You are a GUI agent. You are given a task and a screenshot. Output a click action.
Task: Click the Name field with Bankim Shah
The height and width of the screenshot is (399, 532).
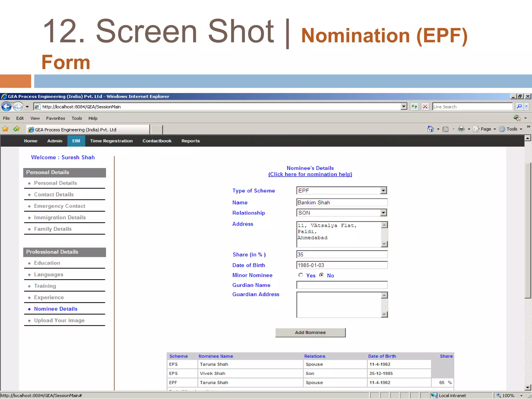[x=342, y=202]
